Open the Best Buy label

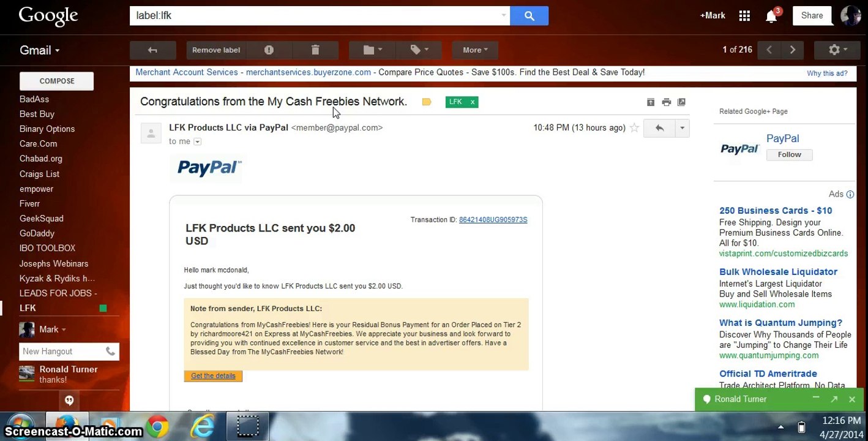(37, 114)
